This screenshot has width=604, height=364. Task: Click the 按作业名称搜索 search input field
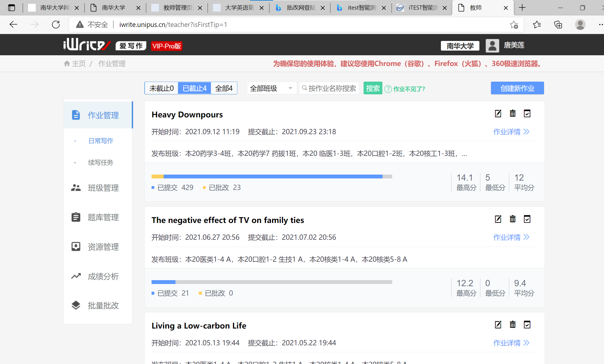(x=332, y=88)
